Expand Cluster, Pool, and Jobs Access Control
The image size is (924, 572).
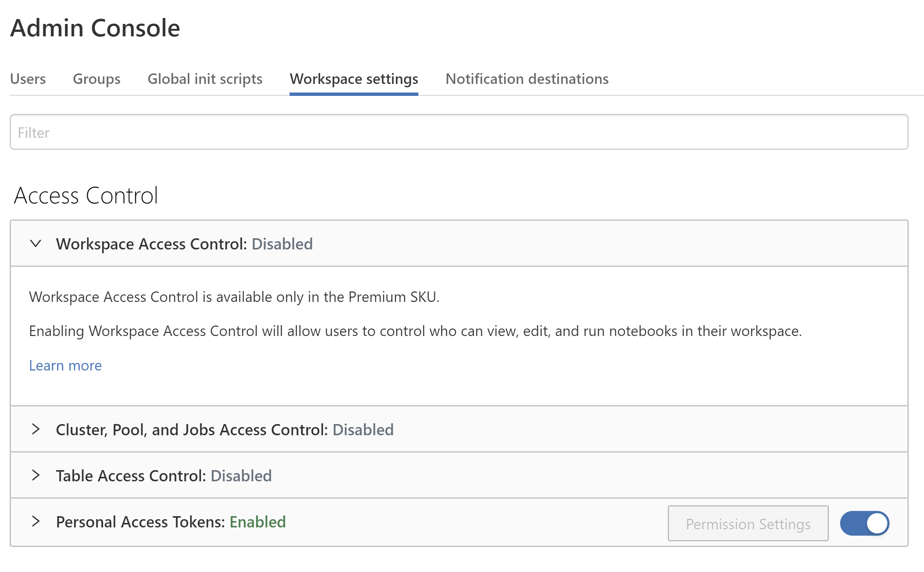(x=36, y=429)
